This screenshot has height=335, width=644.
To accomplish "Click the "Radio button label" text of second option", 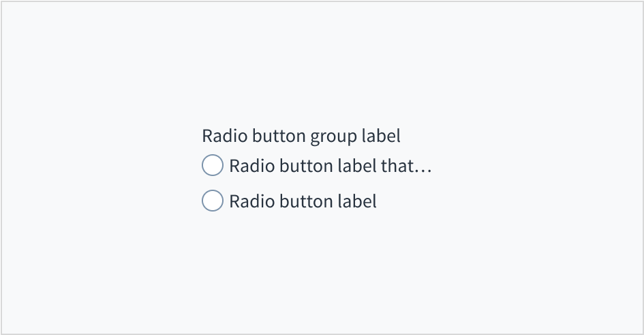I will tap(303, 201).
